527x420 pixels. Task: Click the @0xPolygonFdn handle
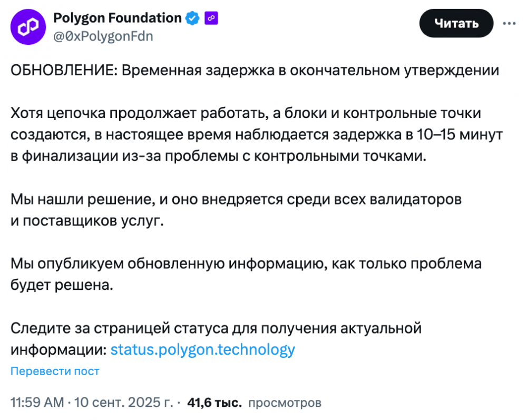(103, 36)
